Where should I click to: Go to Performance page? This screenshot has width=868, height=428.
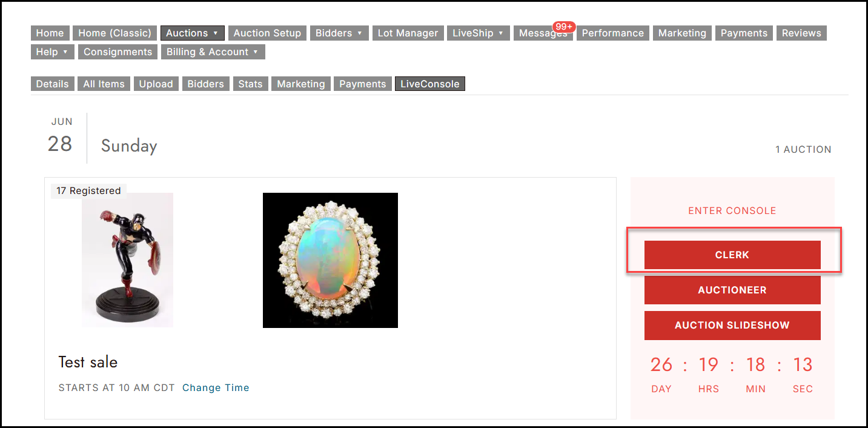click(613, 33)
